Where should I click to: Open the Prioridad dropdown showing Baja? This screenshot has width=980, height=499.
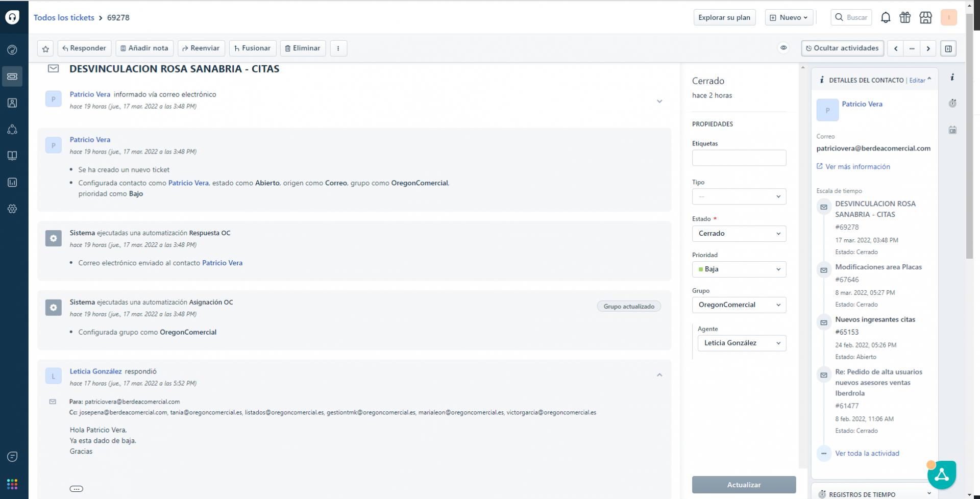pyautogui.click(x=739, y=269)
